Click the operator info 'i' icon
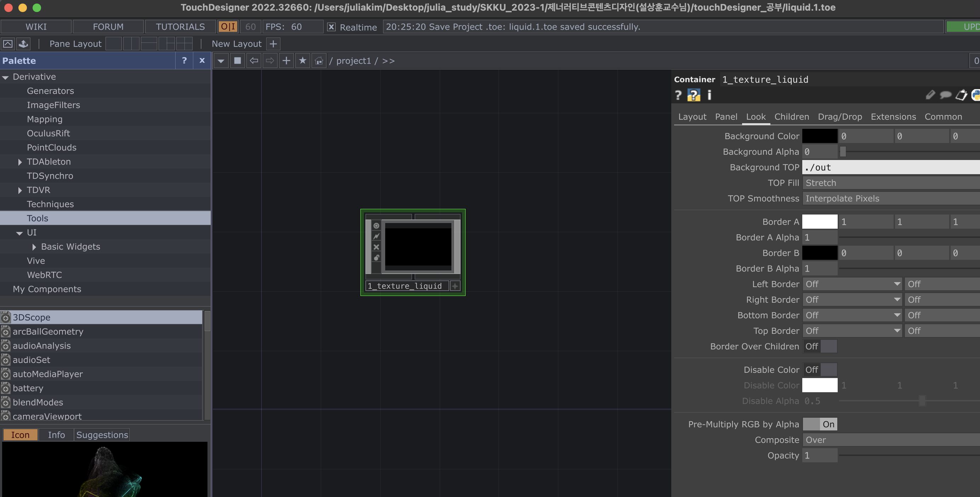Screen dimensions: 980x497 (709, 95)
